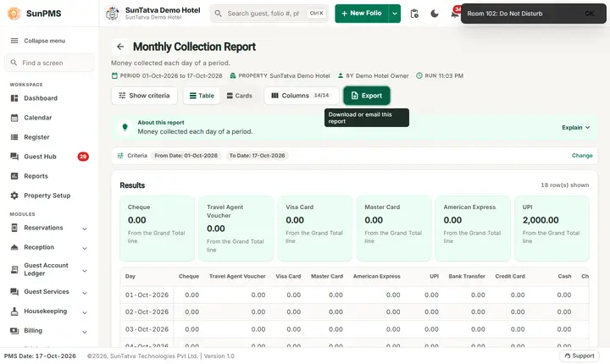Click the From Date: 01-Oct-2026 chip
The image size is (610, 364).
tap(186, 156)
